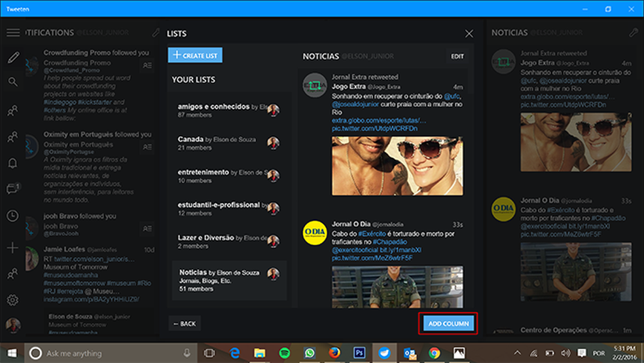The width and height of the screenshot is (644, 363).
Task: Click the list icon next to Crowdfunding Promo
Action: [x=147, y=66]
